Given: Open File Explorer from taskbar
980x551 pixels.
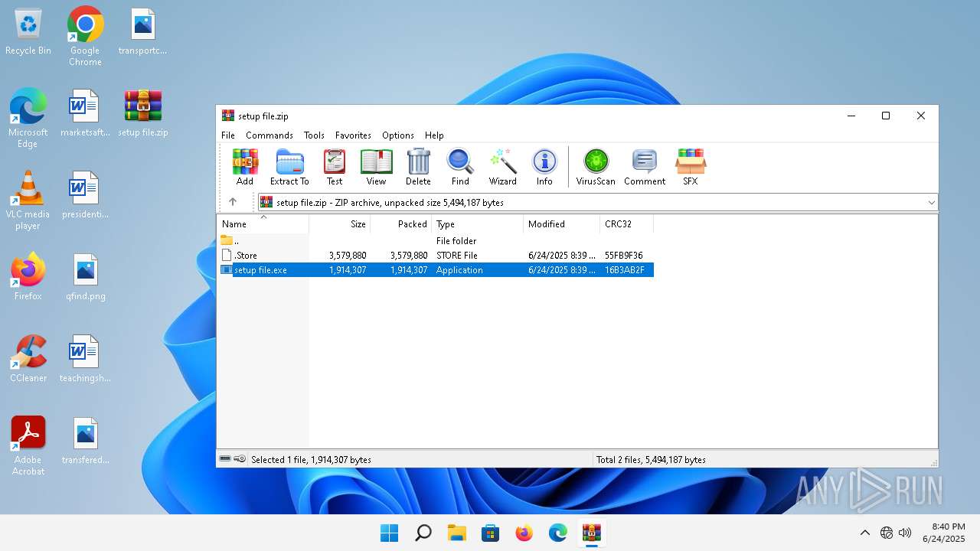Looking at the screenshot, I should [x=456, y=533].
